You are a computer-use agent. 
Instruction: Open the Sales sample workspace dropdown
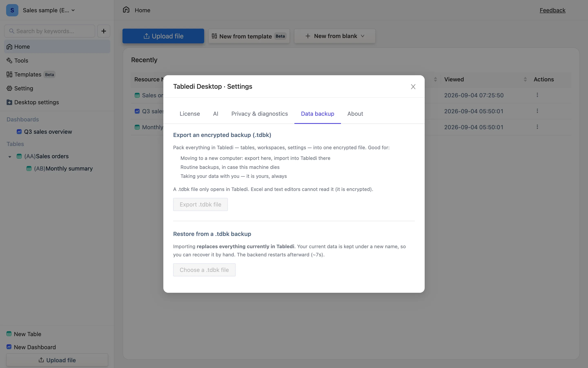tap(49, 10)
